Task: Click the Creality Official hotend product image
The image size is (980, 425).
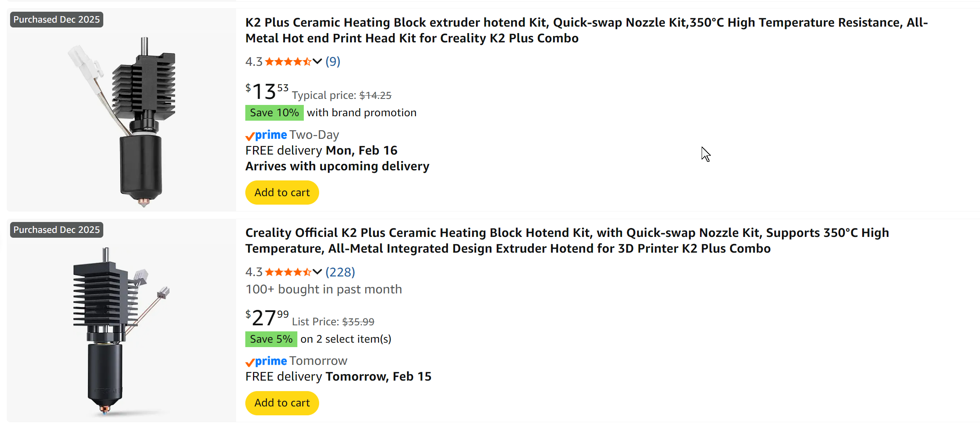Action: pyautogui.click(x=117, y=331)
